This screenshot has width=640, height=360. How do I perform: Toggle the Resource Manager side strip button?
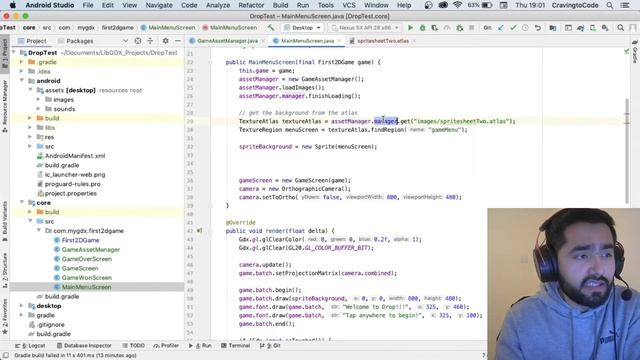point(4,106)
